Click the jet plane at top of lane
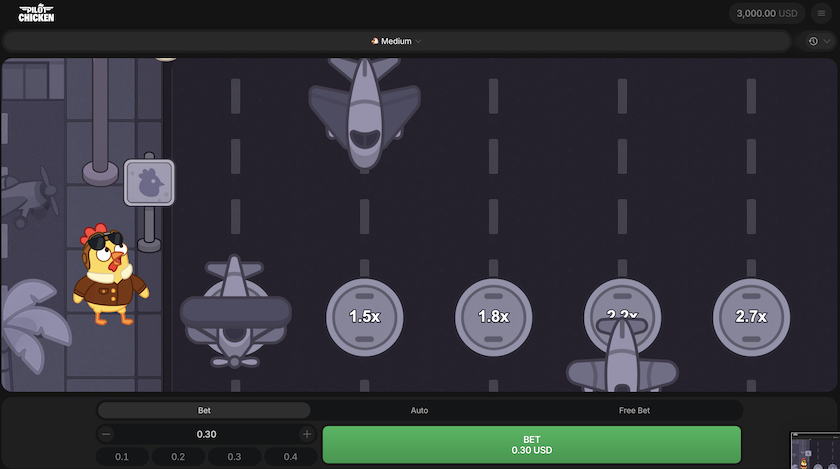840x469 pixels. click(x=364, y=114)
